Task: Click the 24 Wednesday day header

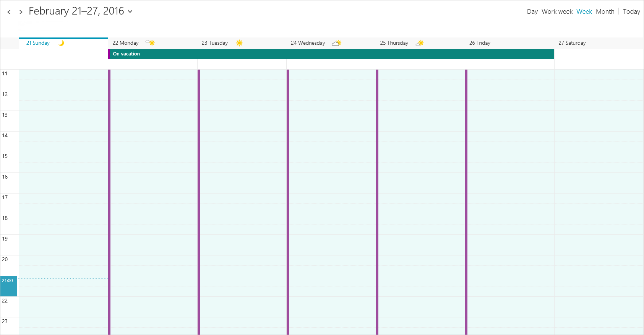Action: click(308, 43)
